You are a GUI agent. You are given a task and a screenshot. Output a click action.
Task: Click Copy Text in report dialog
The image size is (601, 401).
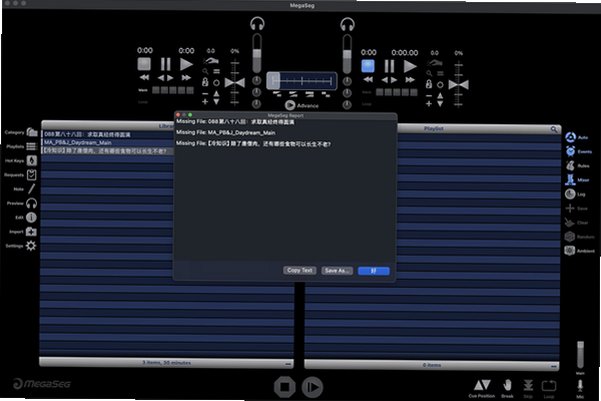[x=300, y=270]
